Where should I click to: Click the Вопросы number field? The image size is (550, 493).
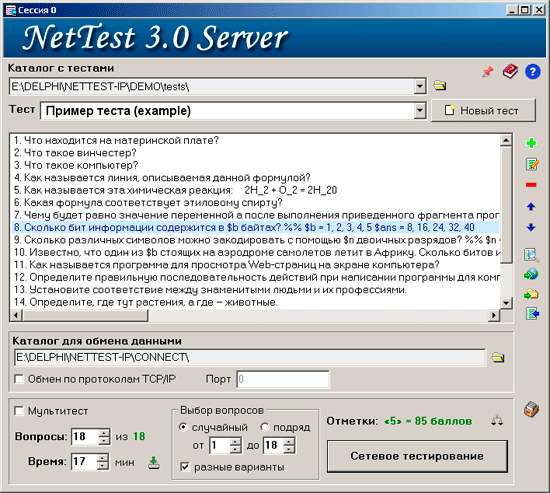pyautogui.click(x=85, y=437)
